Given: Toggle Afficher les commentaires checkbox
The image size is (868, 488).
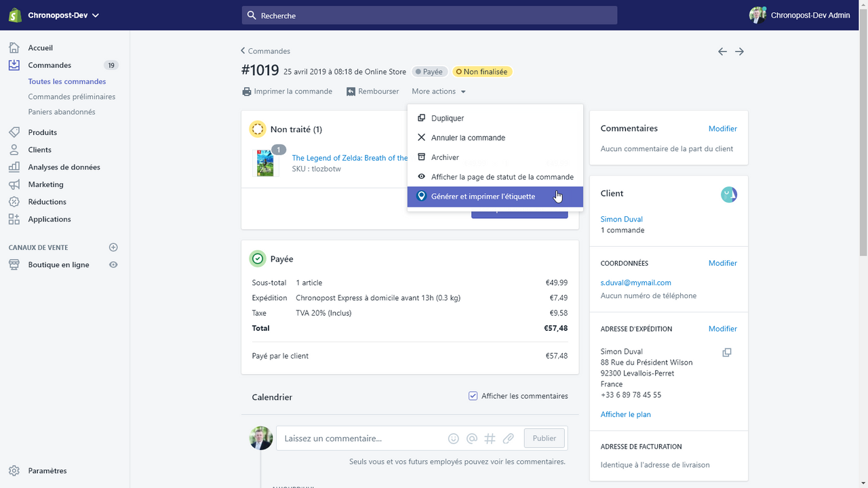Looking at the screenshot, I should coord(473,396).
